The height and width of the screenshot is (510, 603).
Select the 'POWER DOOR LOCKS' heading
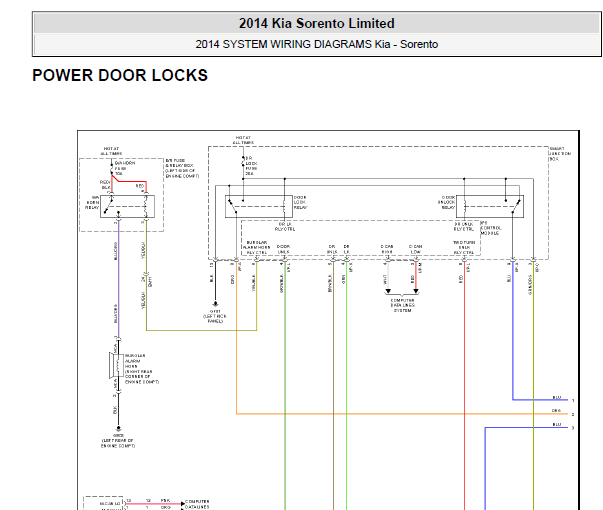pyautogui.click(x=120, y=75)
